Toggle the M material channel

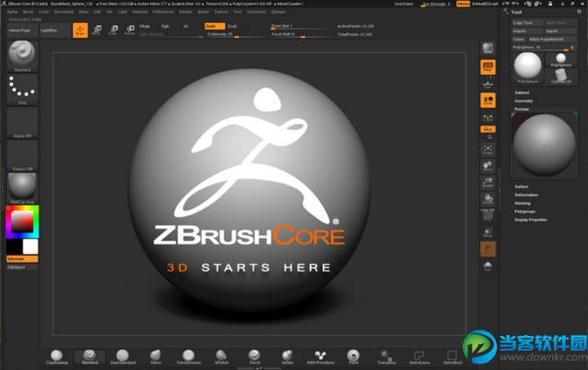[x=186, y=26]
